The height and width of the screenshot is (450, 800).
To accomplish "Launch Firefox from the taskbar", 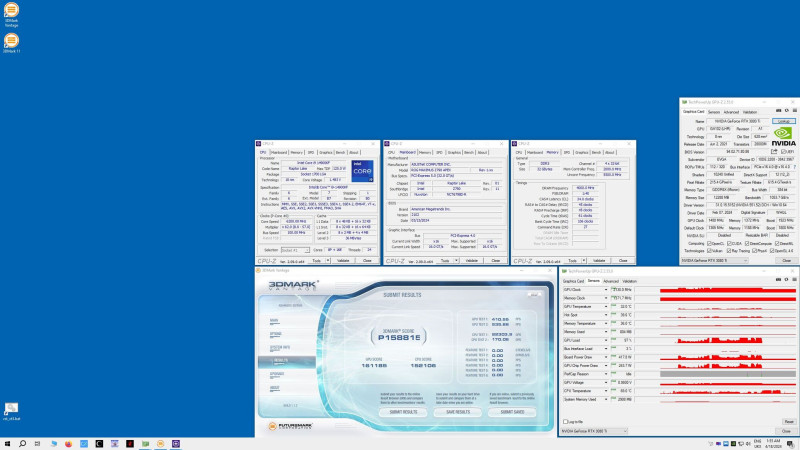I will [68, 444].
